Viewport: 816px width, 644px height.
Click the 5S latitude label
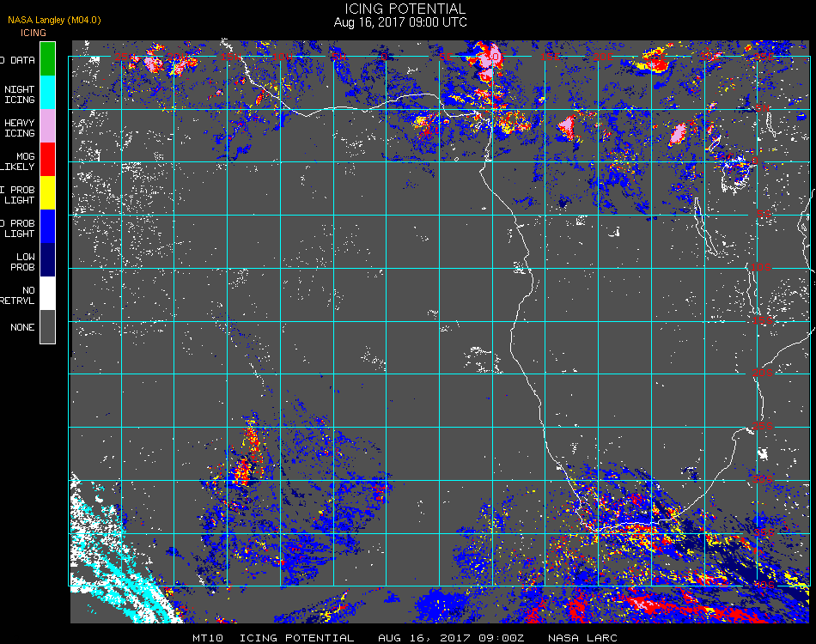tap(764, 214)
